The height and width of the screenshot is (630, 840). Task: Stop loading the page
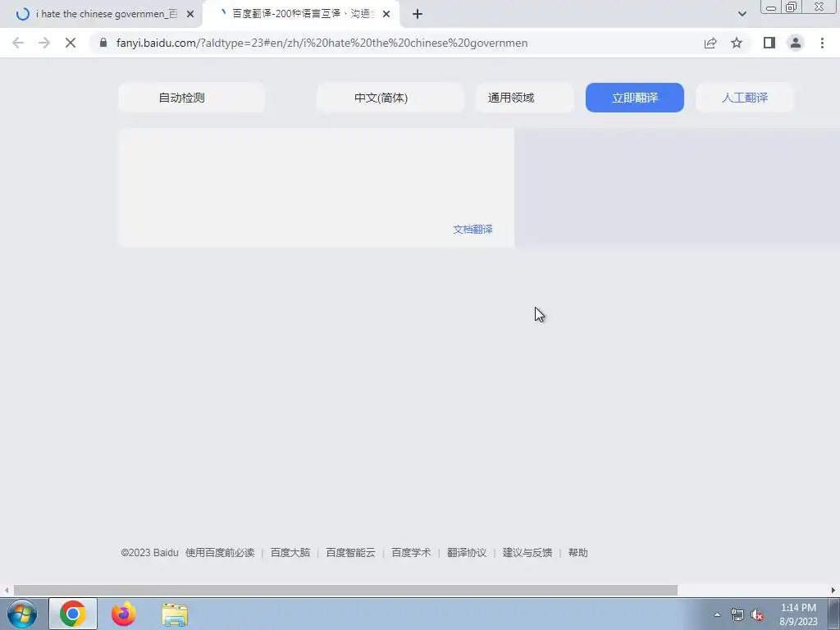click(71, 43)
